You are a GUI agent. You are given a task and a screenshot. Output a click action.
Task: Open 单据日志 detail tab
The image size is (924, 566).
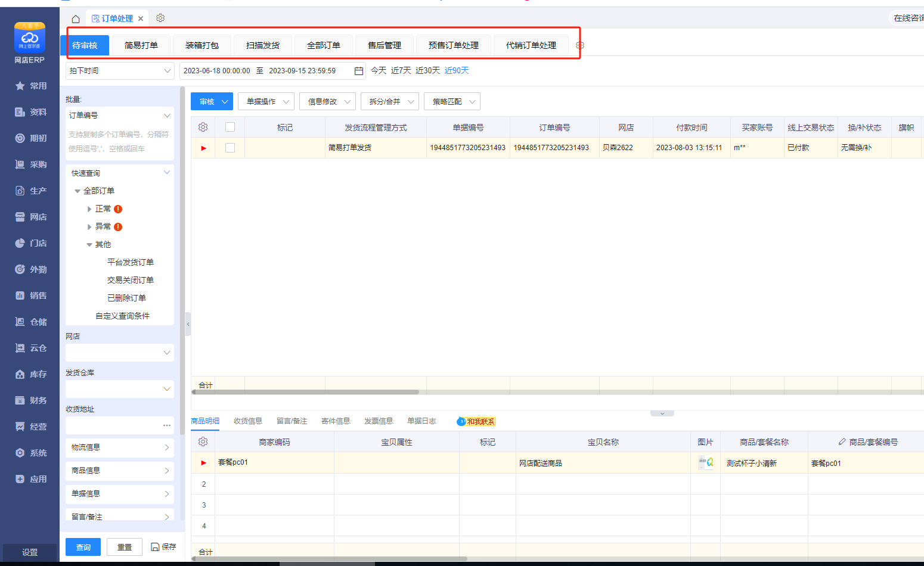421,421
